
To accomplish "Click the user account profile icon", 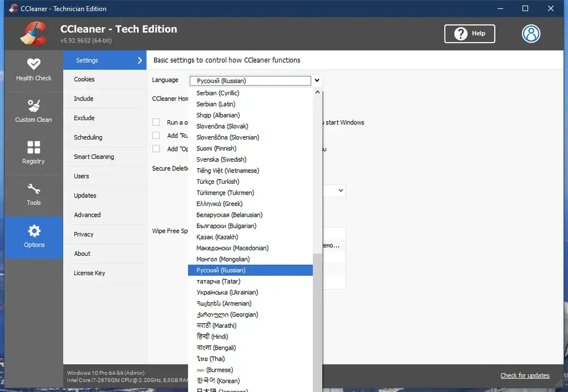I will coord(531,33).
